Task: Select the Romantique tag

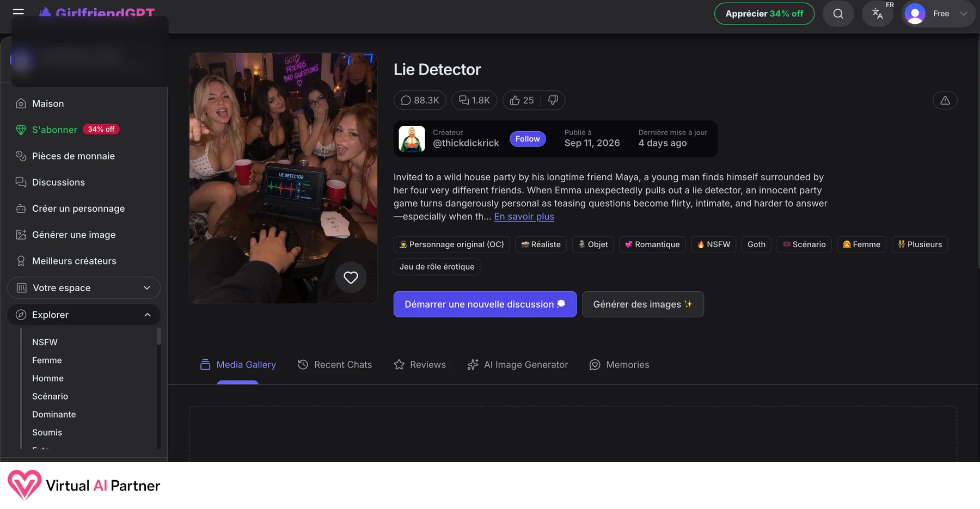Action: (x=652, y=244)
